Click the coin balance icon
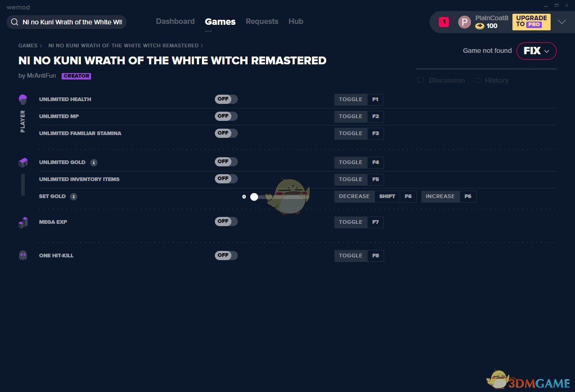The height and width of the screenshot is (392, 575). click(480, 26)
